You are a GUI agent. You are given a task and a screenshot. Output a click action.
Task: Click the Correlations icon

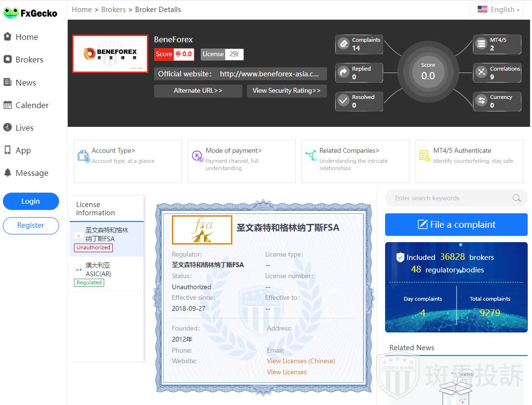tap(481, 73)
